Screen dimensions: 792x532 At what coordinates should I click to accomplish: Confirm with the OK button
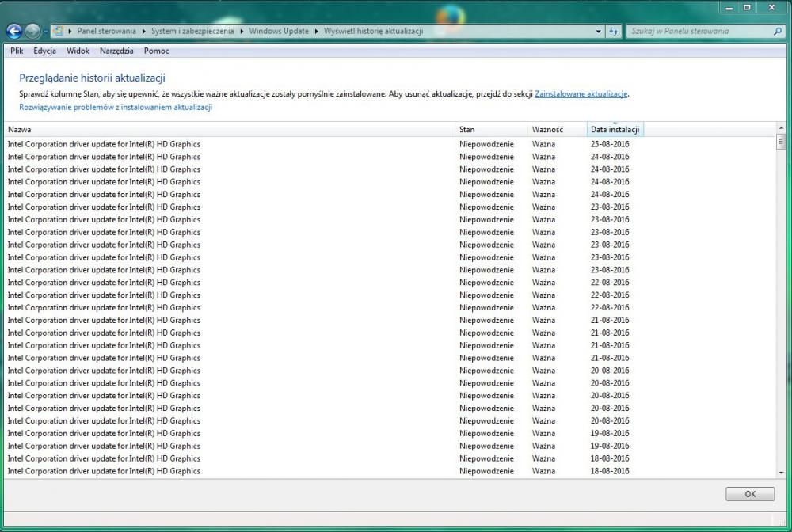tap(750, 494)
